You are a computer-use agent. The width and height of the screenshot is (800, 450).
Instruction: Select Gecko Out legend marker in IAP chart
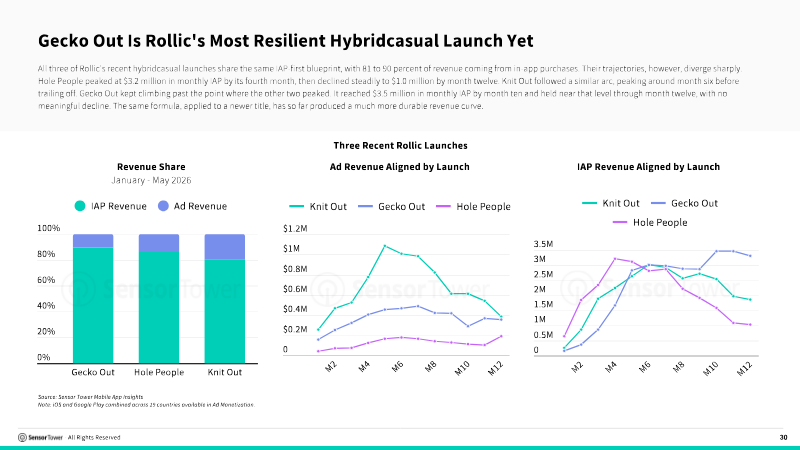pos(659,203)
